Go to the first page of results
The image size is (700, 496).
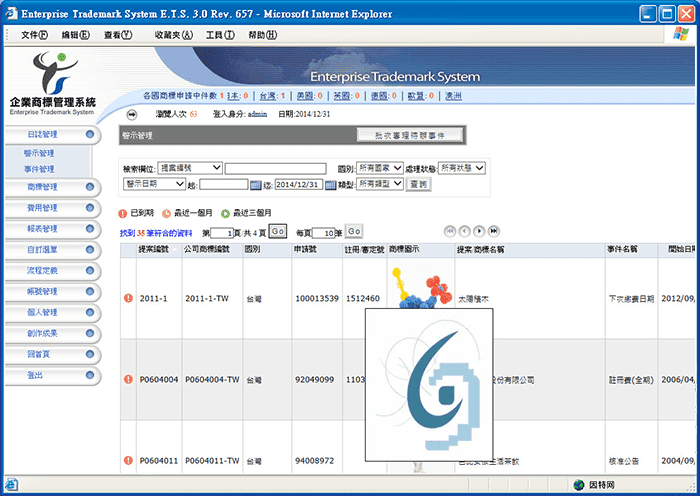[x=451, y=231]
